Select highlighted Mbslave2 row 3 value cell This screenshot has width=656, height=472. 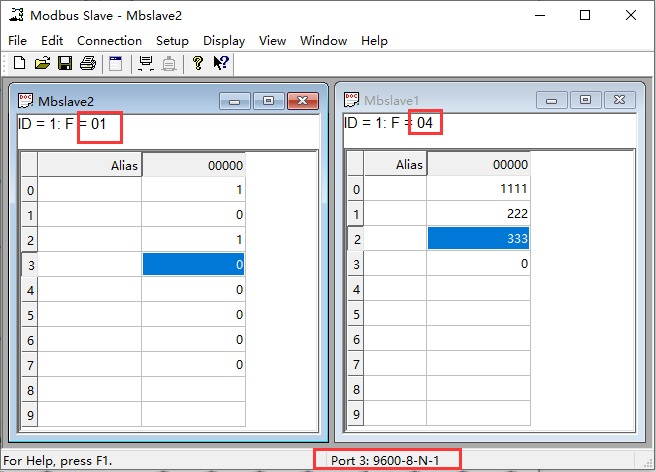[x=193, y=264]
